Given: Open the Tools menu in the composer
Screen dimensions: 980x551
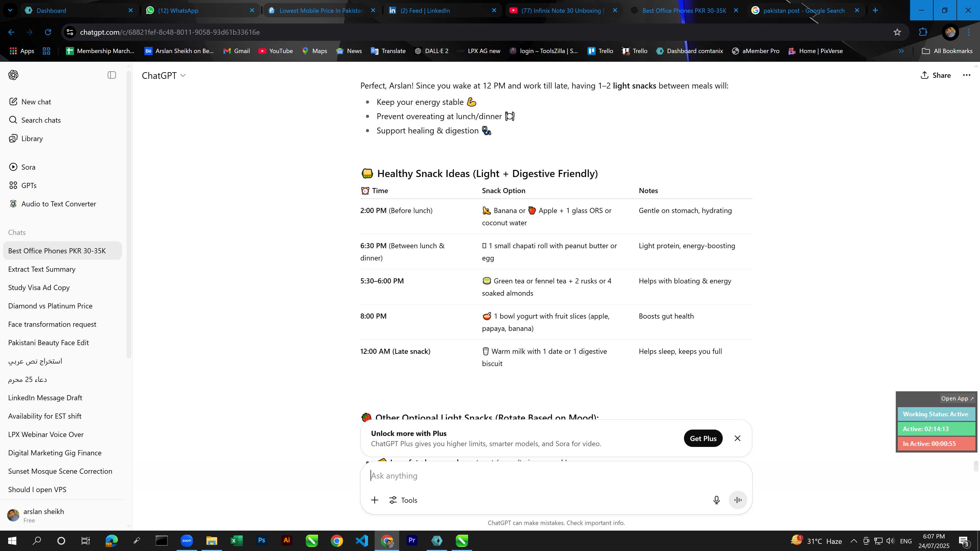Looking at the screenshot, I should (x=403, y=500).
